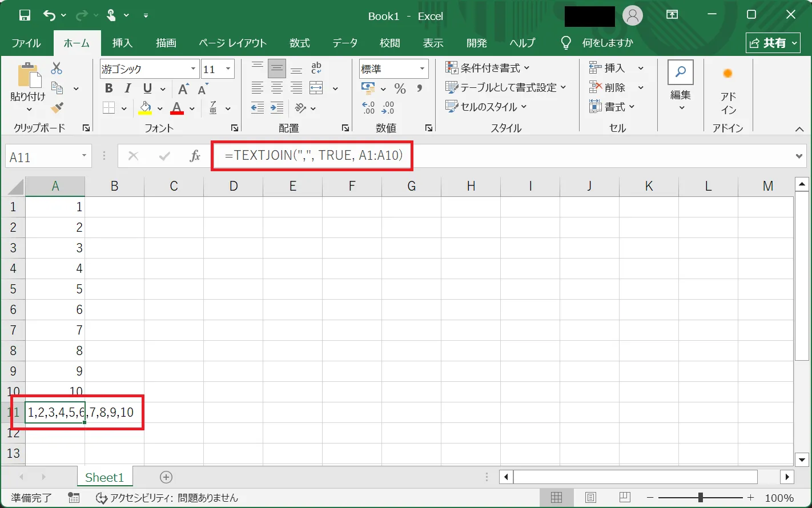
Task: Click the Increase Font Size icon
Action: (183, 88)
